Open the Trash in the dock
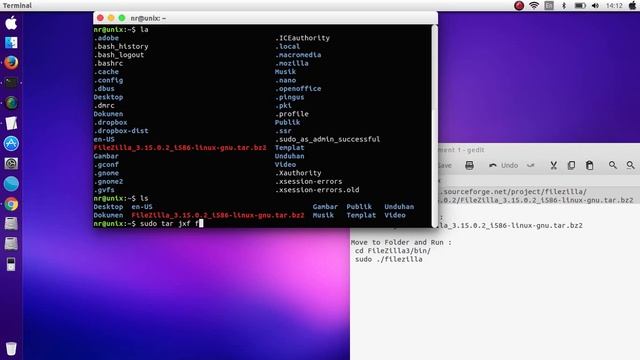 point(11,348)
